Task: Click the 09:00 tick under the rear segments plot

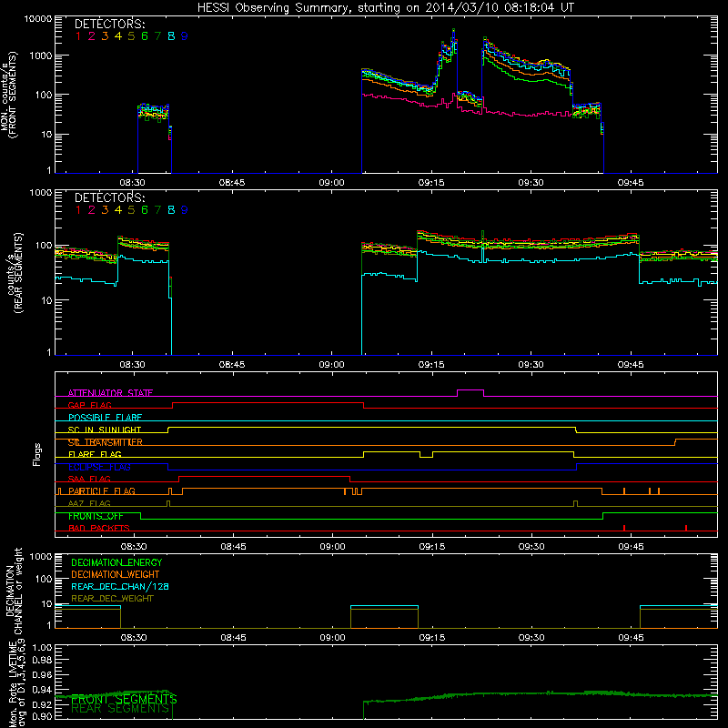Action: point(331,365)
